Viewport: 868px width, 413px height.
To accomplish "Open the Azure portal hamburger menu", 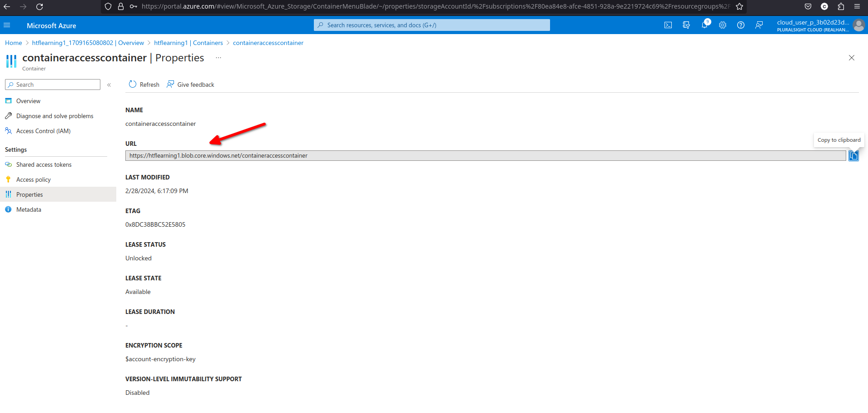I will 7,25.
